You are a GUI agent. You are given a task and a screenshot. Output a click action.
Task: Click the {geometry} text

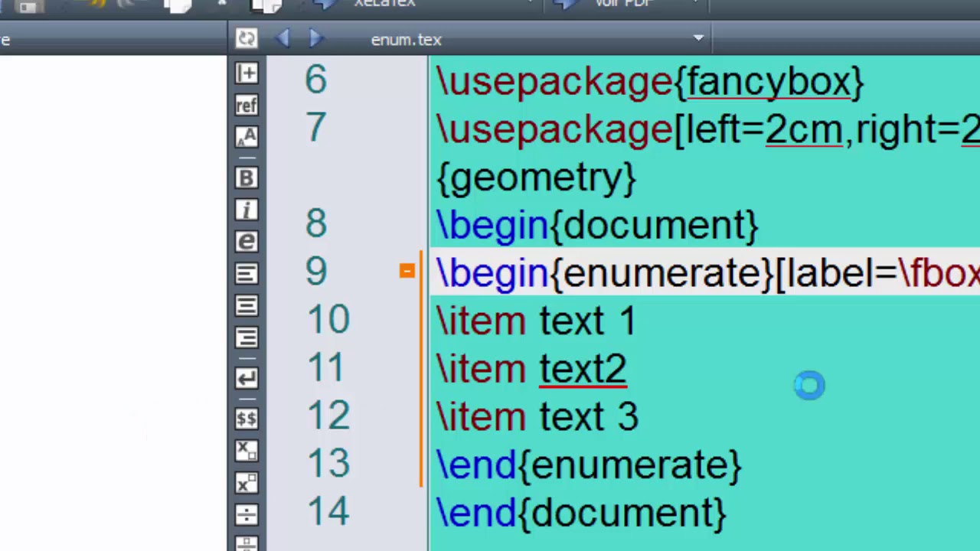[x=536, y=178]
